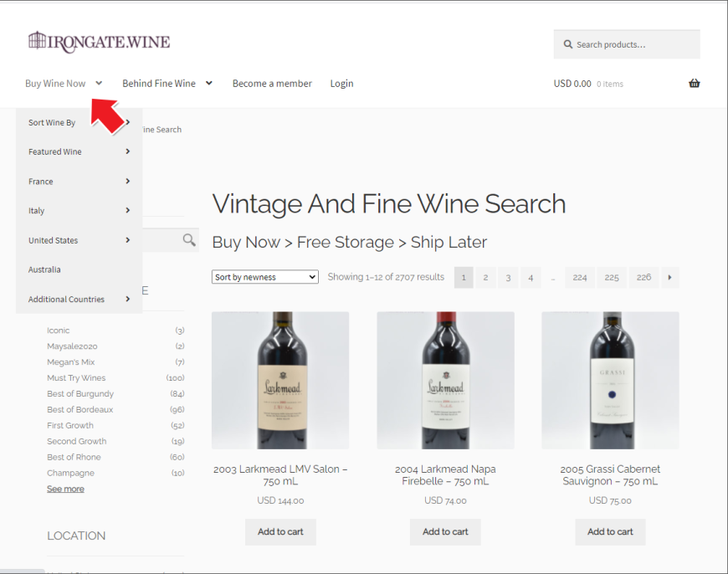Screen dimensions: 728x574
Task: Filter by Iconic category
Action: (x=58, y=331)
